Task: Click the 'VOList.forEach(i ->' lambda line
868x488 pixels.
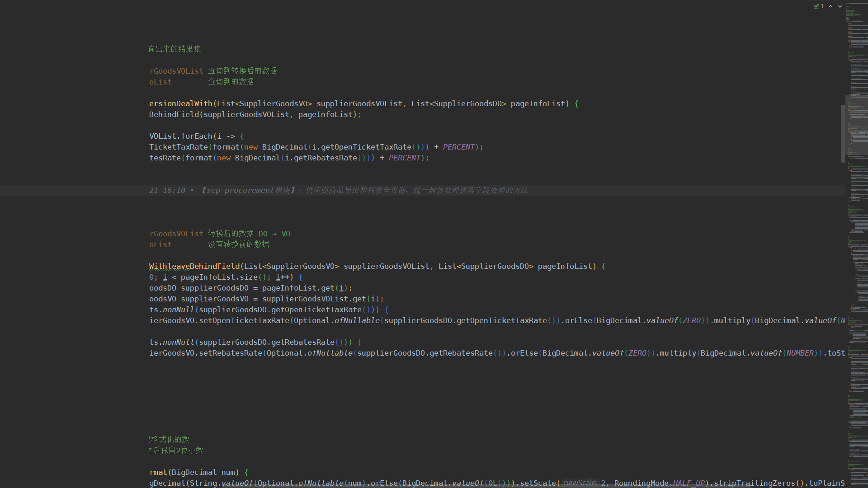Action: [x=197, y=136]
